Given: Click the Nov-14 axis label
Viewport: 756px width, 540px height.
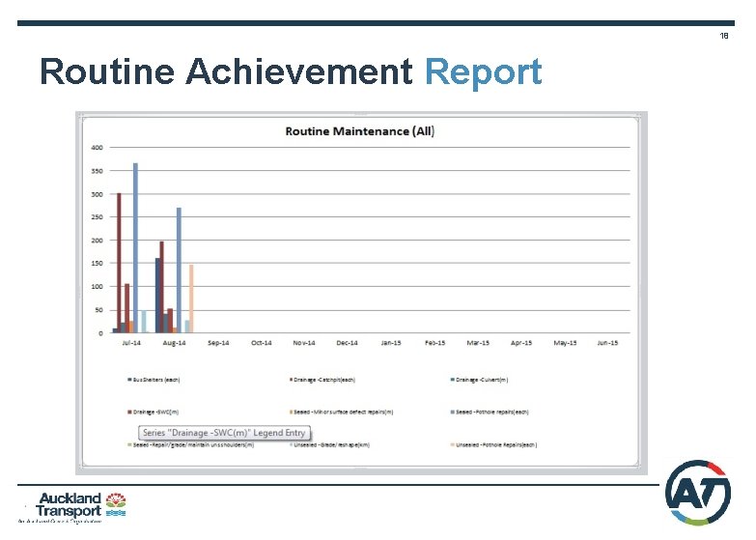Looking at the screenshot, I should coord(304,343).
